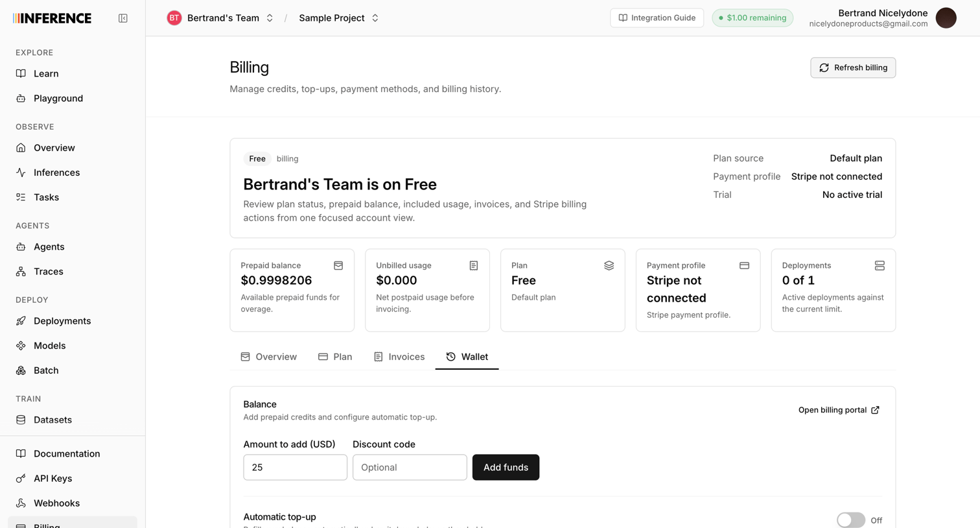Image resolution: width=980 pixels, height=528 pixels.
Task: Click the Traces network icon
Action: pyautogui.click(x=21, y=271)
